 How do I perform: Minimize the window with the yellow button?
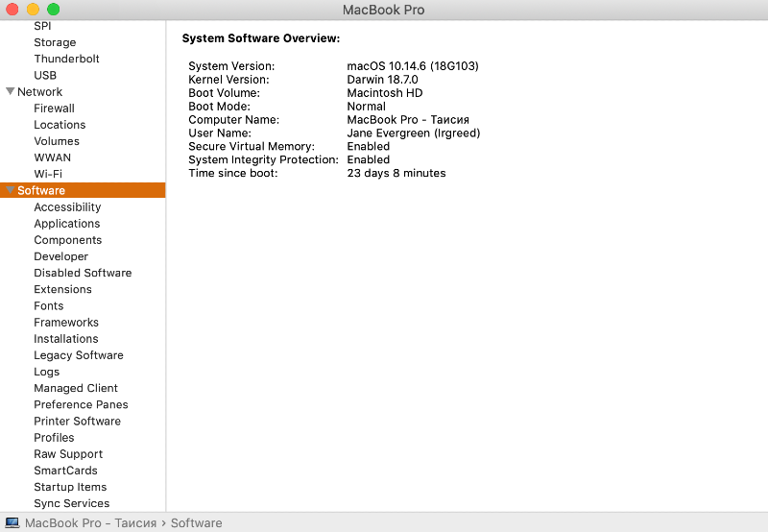tap(33, 10)
